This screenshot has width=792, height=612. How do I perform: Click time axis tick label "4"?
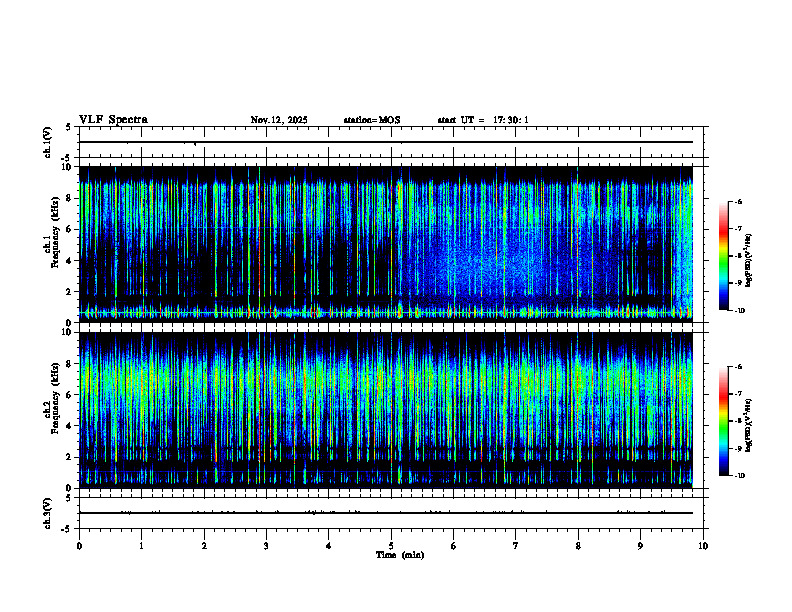click(x=328, y=546)
